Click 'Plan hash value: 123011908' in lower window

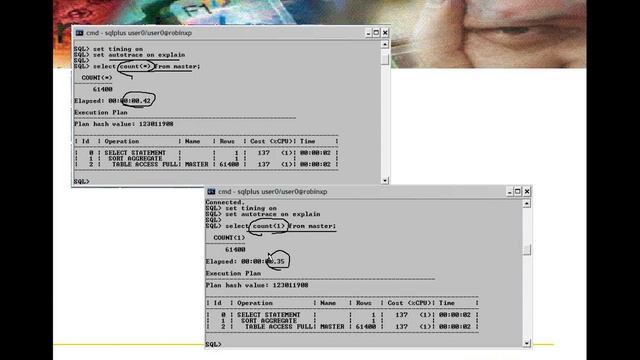(x=257, y=285)
